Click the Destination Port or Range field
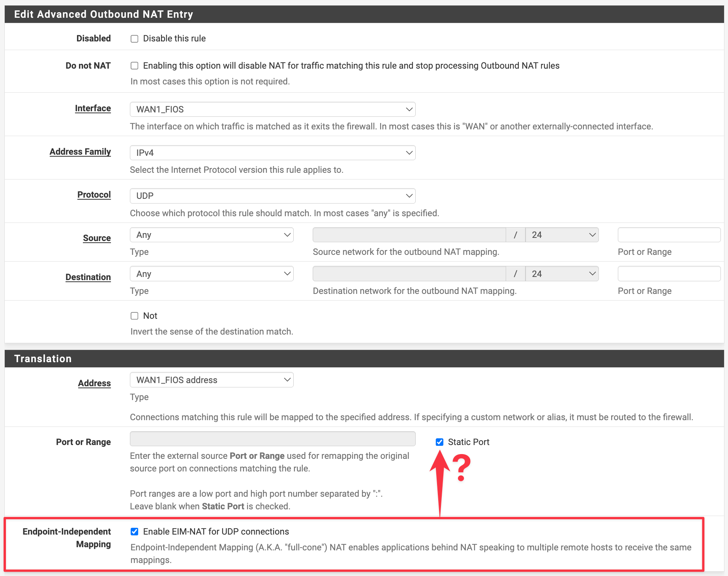Screen dimensions: 728x576 click(669, 274)
